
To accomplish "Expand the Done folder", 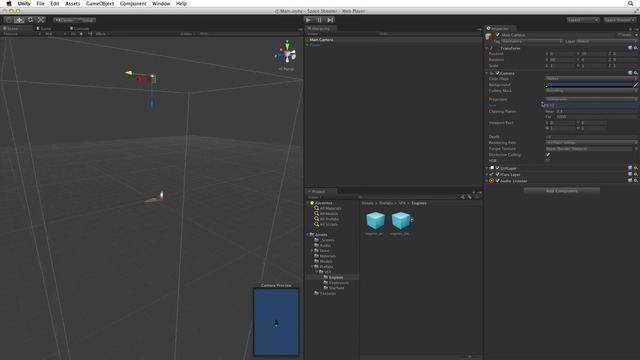I will coord(312,251).
